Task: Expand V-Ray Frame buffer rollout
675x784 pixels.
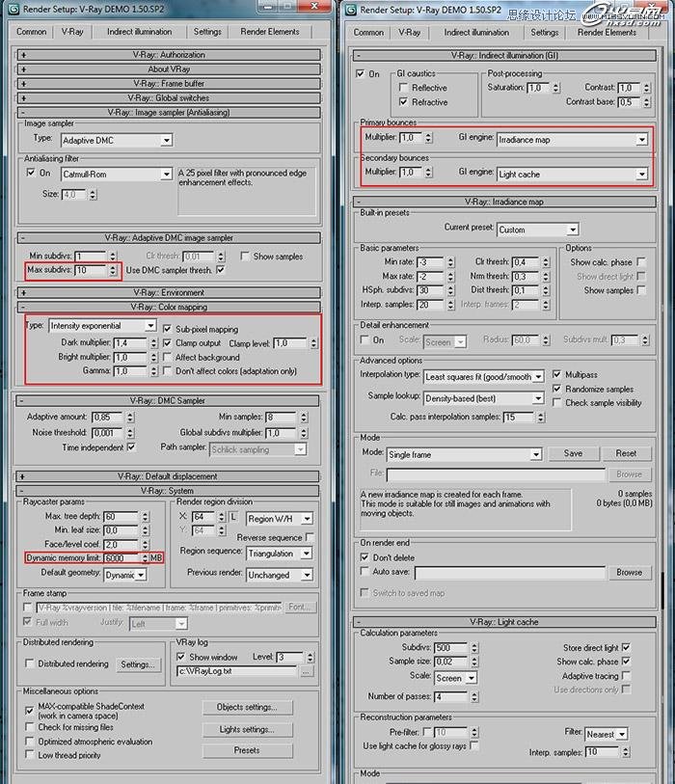Action: pyautogui.click(x=169, y=84)
